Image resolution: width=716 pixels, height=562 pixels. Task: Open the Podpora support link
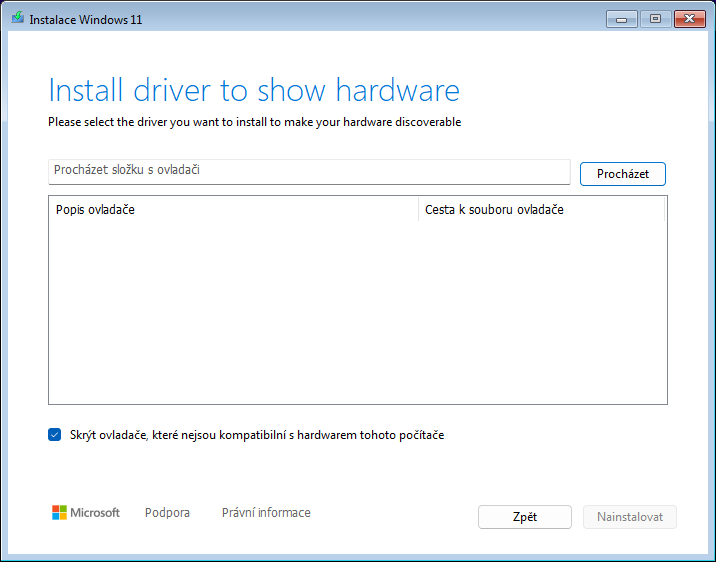tap(167, 513)
